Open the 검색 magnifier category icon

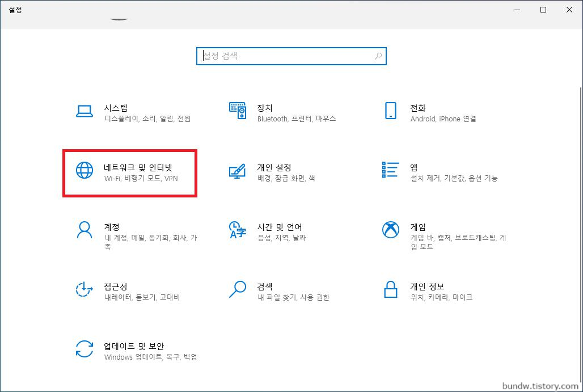(x=238, y=289)
